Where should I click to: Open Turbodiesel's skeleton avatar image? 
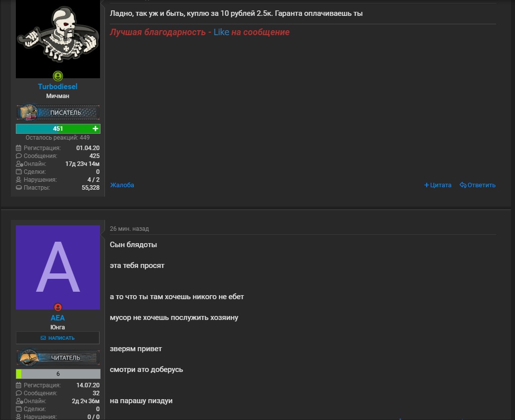tap(58, 39)
